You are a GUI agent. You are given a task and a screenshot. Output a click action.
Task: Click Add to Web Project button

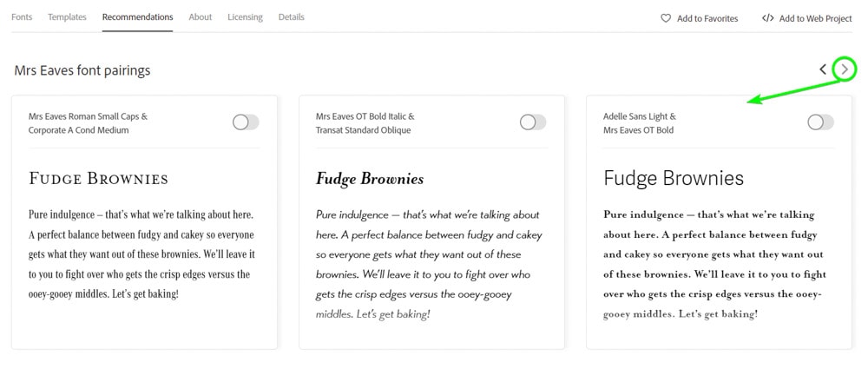815,18
